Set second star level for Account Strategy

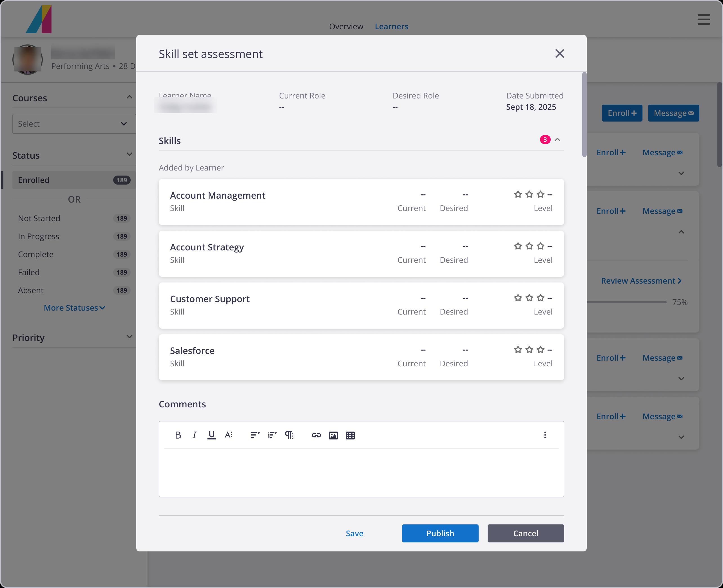530,246
